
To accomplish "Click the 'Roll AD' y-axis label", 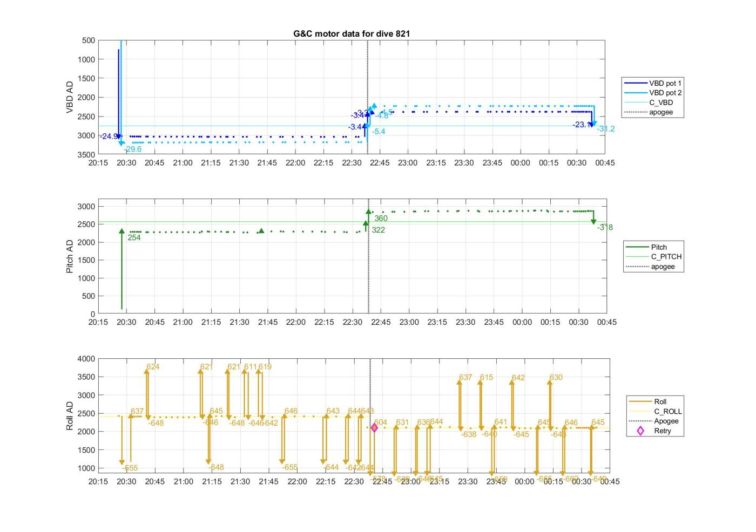I will (x=70, y=416).
